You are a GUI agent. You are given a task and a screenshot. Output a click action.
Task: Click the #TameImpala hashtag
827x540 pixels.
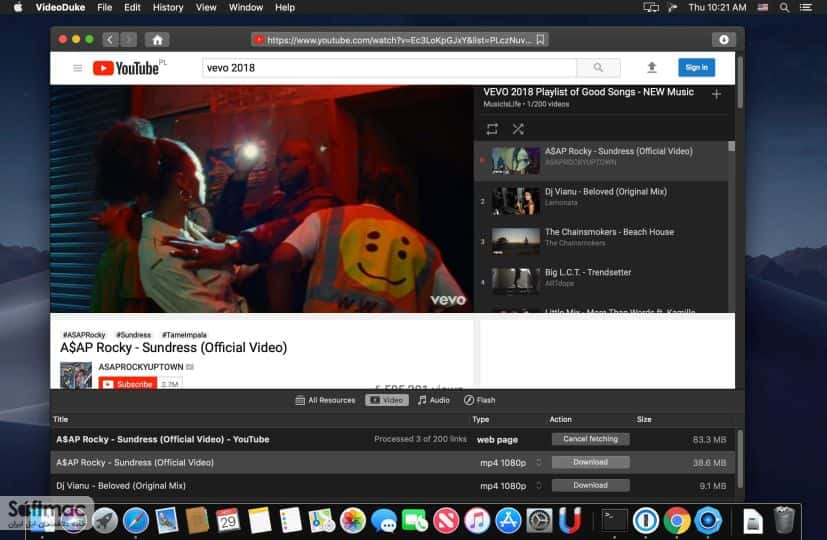184,335
